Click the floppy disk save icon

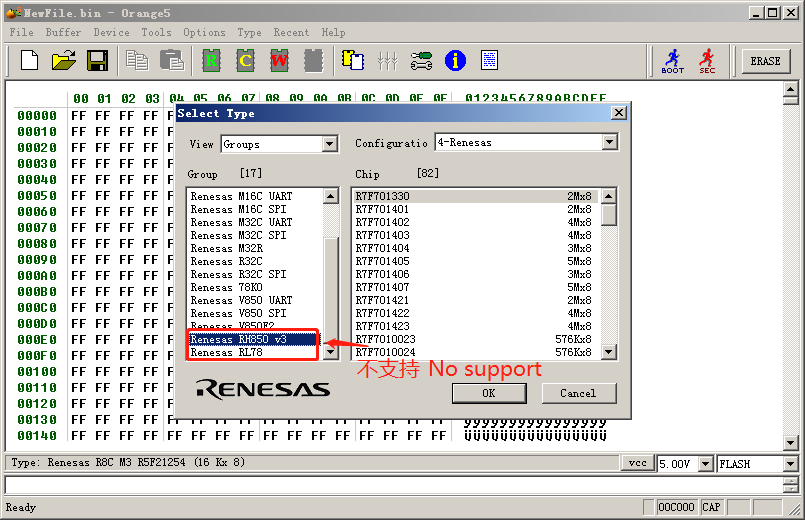click(x=97, y=61)
